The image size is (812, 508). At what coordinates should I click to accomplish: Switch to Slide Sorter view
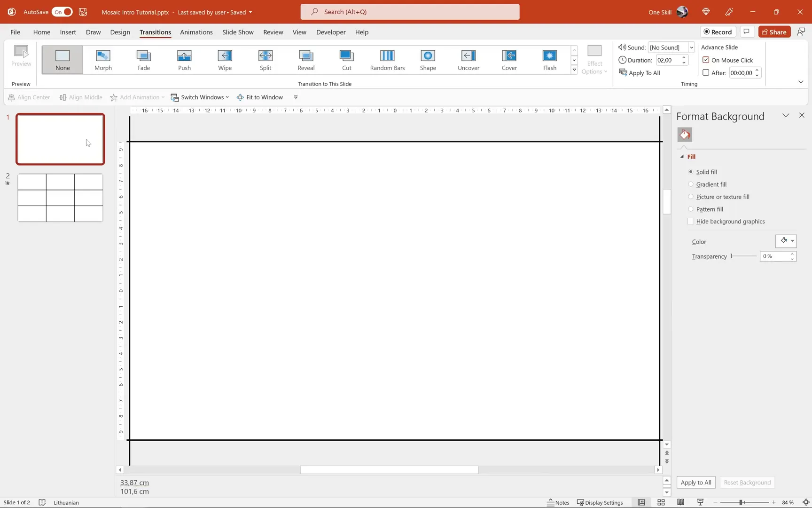661,502
